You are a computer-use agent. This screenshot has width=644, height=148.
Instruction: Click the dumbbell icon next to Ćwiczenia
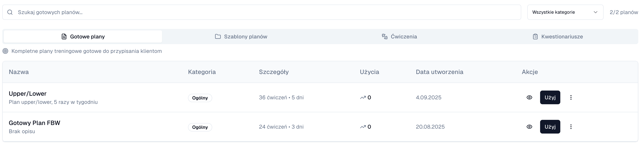(384, 36)
